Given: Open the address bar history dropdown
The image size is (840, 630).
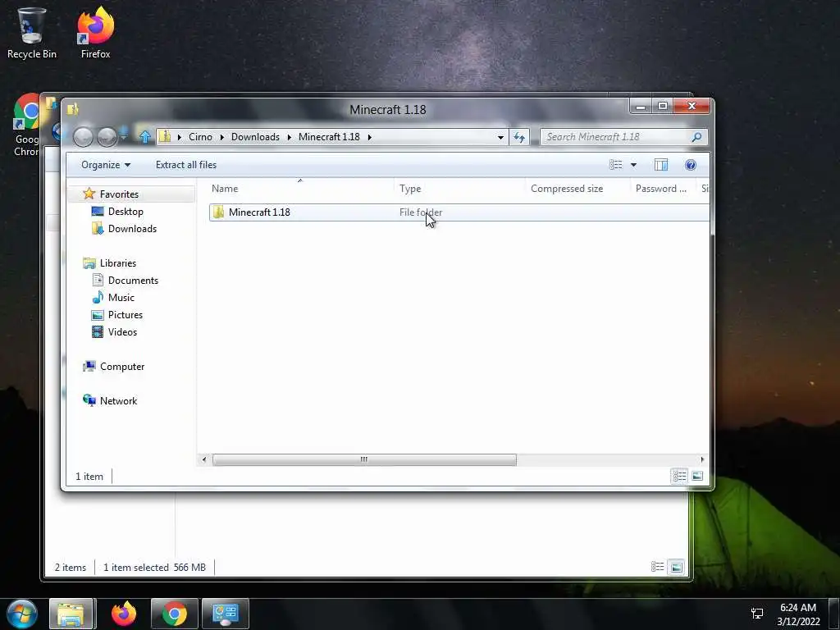Looking at the screenshot, I should (x=500, y=137).
